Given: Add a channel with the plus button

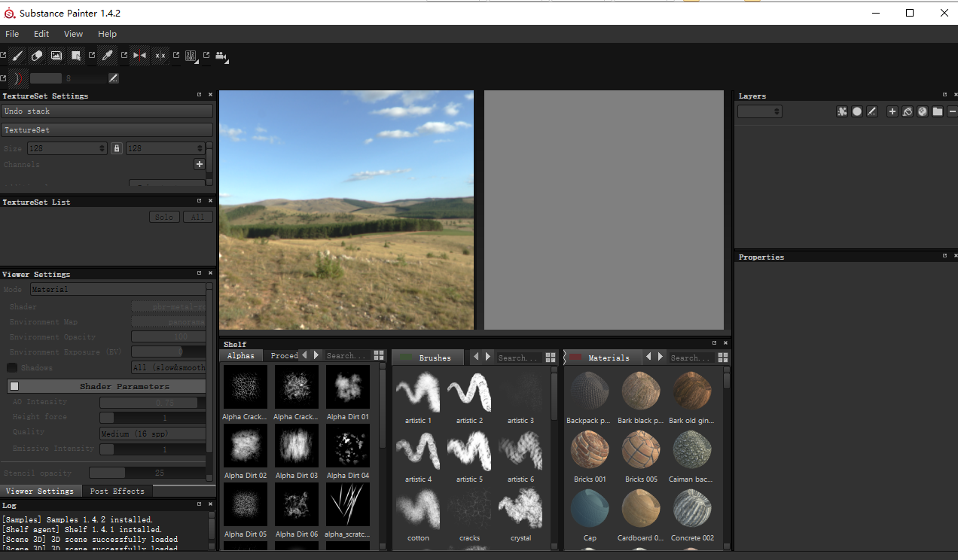Looking at the screenshot, I should tap(200, 164).
